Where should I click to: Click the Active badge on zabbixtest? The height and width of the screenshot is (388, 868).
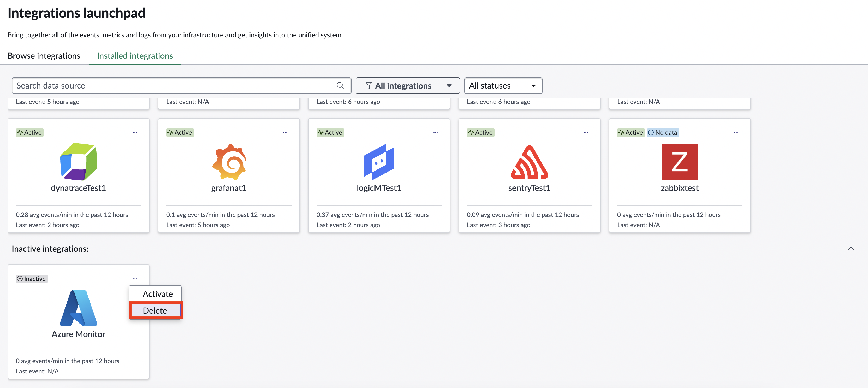[631, 133]
